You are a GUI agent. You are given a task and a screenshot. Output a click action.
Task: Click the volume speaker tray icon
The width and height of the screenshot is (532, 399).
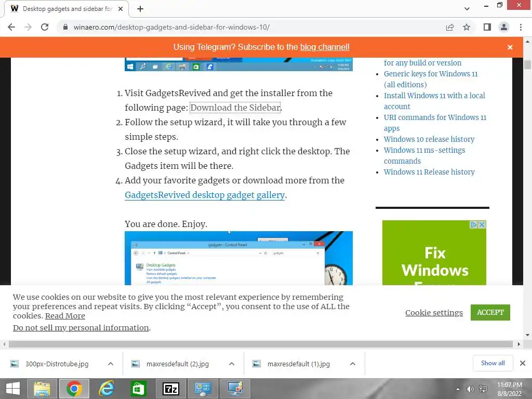pos(470,389)
